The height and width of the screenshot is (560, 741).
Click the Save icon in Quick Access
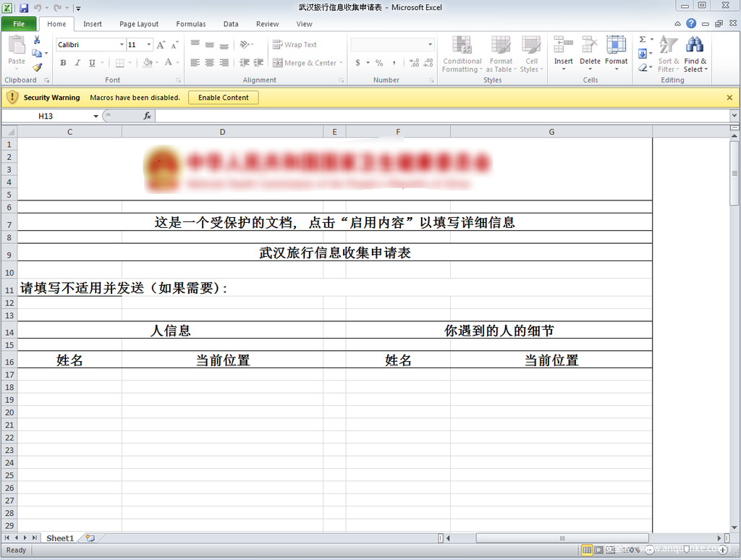(x=24, y=8)
